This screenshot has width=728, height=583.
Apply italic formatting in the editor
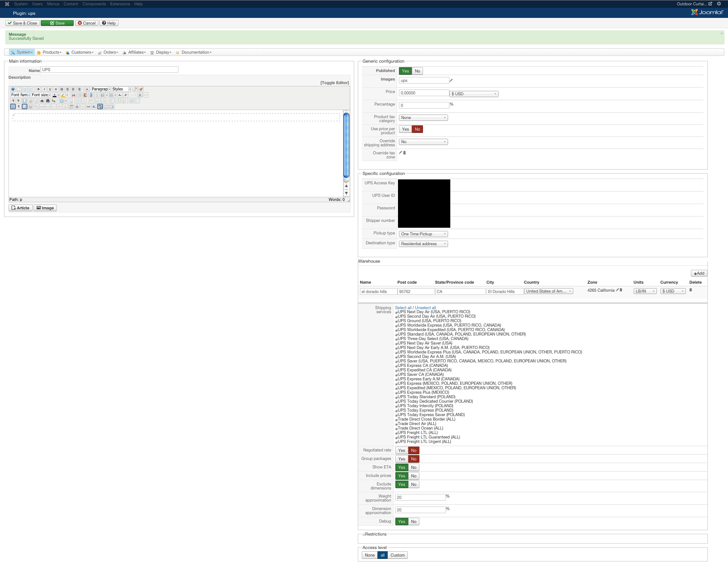point(44,89)
